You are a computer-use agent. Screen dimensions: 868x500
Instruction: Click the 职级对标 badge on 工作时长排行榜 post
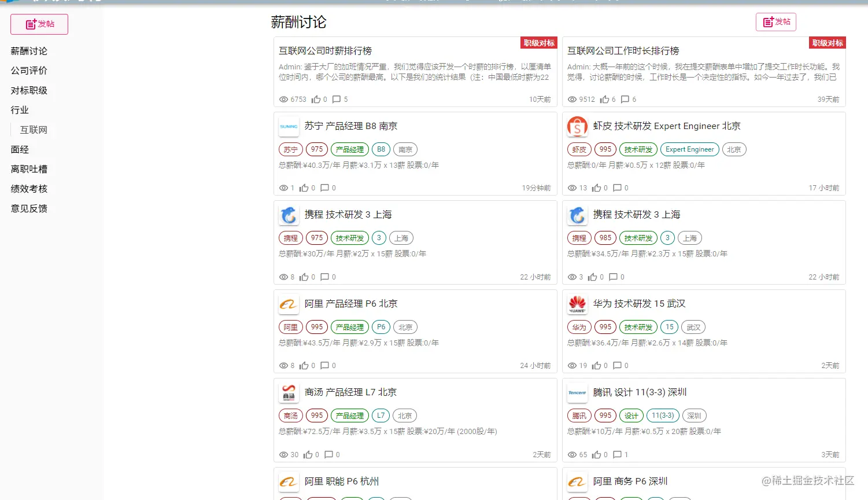(828, 43)
